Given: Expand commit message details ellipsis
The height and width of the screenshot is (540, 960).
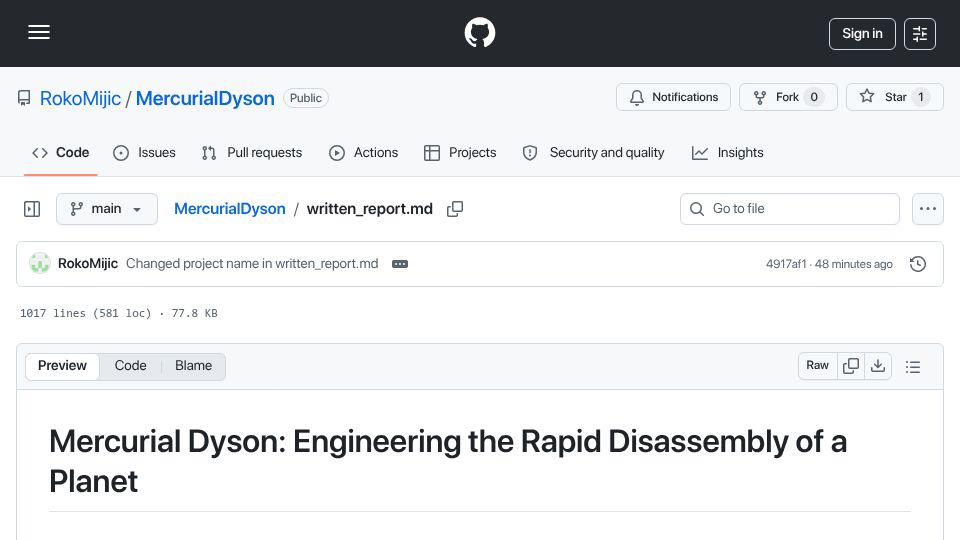Looking at the screenshot, I should 400,264.
